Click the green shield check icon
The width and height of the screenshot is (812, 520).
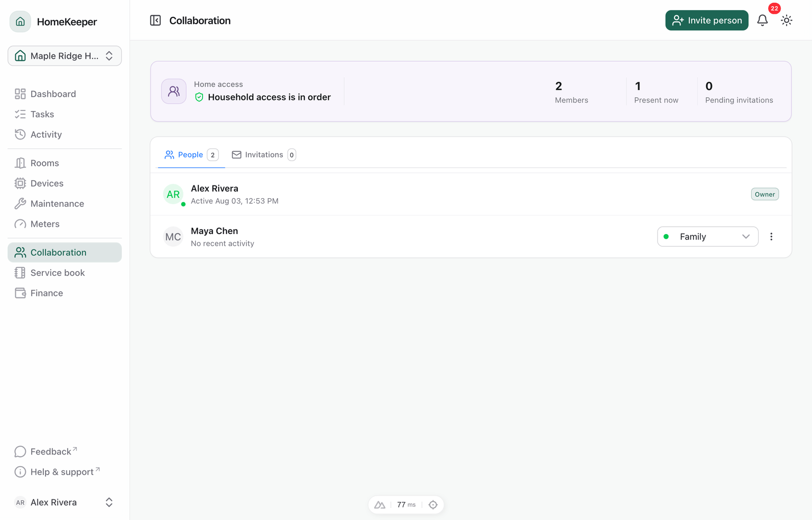click(x=199, y=97)
